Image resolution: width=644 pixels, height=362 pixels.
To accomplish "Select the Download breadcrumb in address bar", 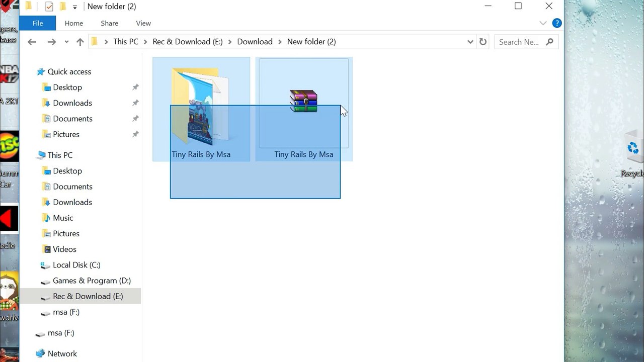I will pyautogui.click(x=255, y=42).
